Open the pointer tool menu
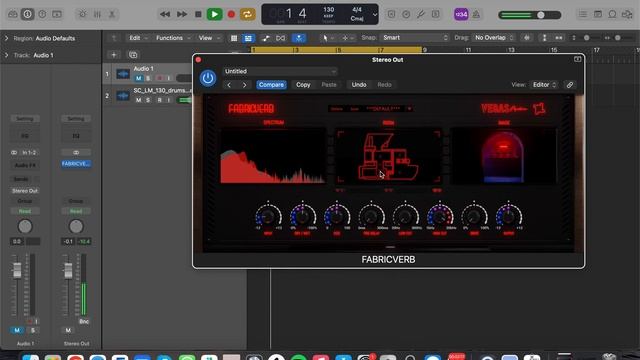The image size is (640, 360). point(327,38)
